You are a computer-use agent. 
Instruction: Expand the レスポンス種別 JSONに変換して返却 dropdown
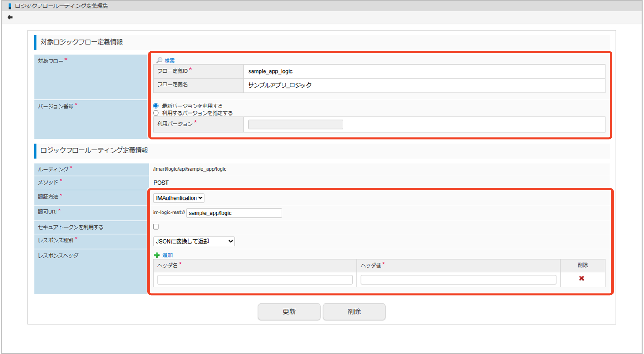(x=194, y=241)
